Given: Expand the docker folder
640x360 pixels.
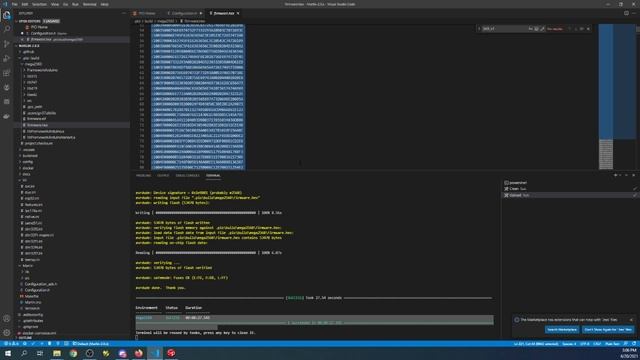Looking at the screenshot, I should (x=28, y=168).
